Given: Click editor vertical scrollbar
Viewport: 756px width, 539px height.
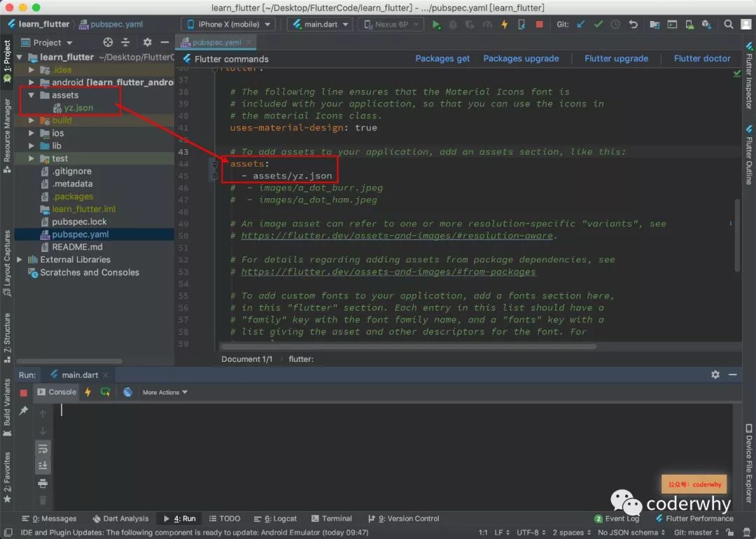Looking at the screenshot, I should point(737,236).
